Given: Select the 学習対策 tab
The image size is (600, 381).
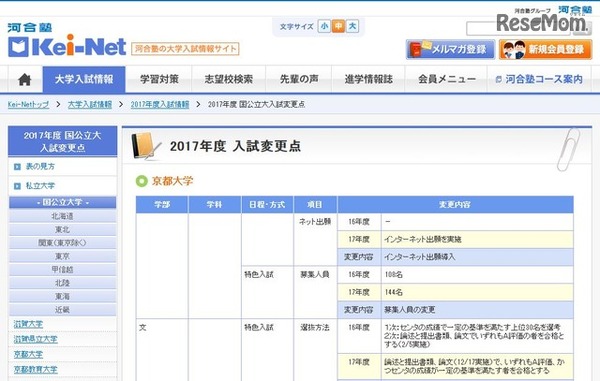Looking at the screenshot, I should 159,80.
